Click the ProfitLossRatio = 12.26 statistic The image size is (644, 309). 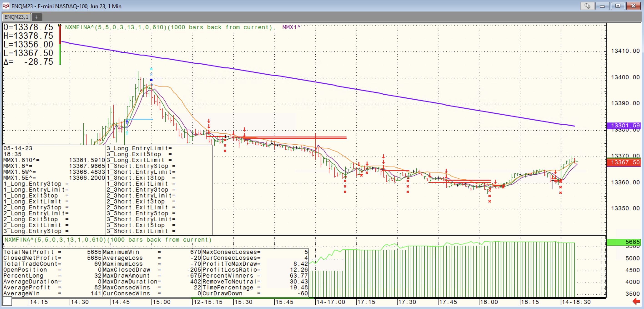click(x=255, y=270)
